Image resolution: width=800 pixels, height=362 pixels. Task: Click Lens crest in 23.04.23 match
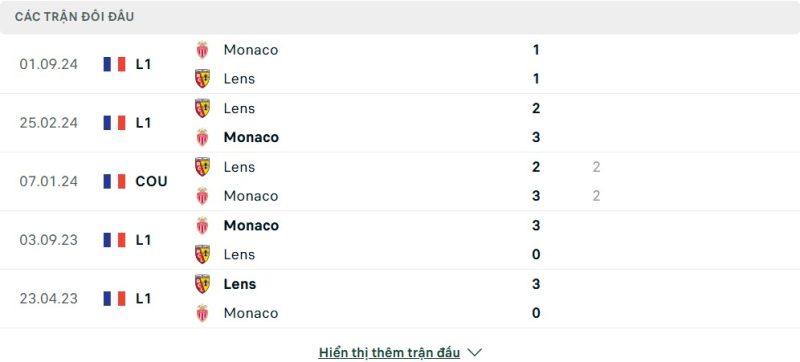tap(203, 284)
